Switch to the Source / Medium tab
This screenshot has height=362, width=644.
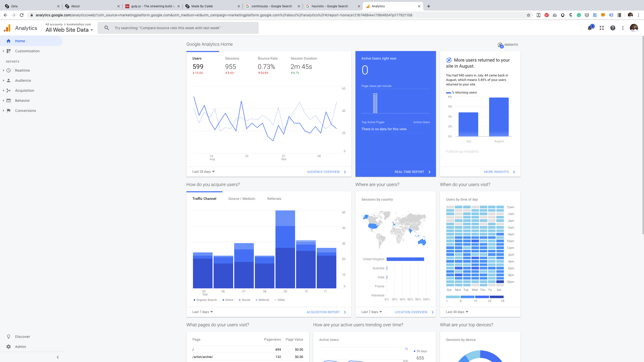(242, 199)
